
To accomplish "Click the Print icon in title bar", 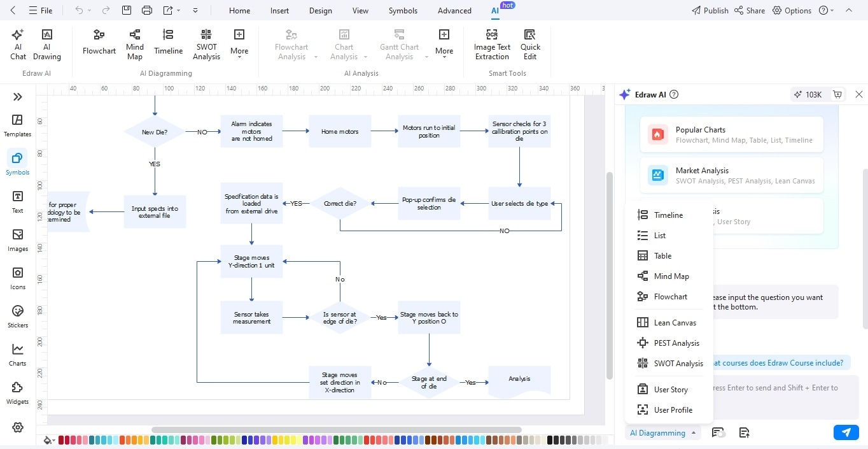I will coord(147,10).
